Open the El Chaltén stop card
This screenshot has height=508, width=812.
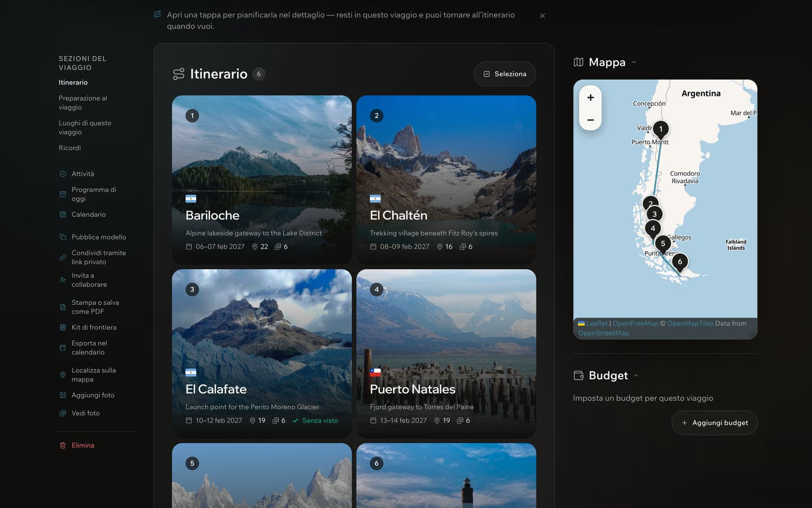446,180
